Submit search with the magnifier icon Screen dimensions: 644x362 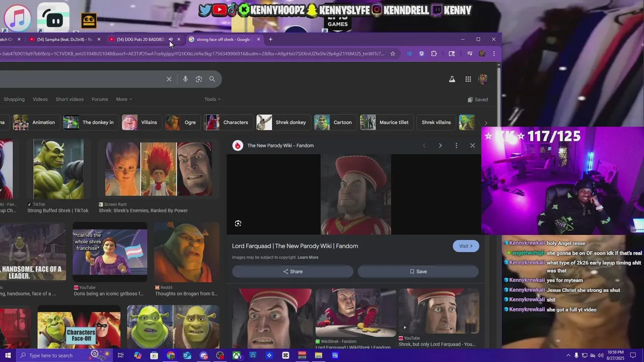[x=212, y=79]
